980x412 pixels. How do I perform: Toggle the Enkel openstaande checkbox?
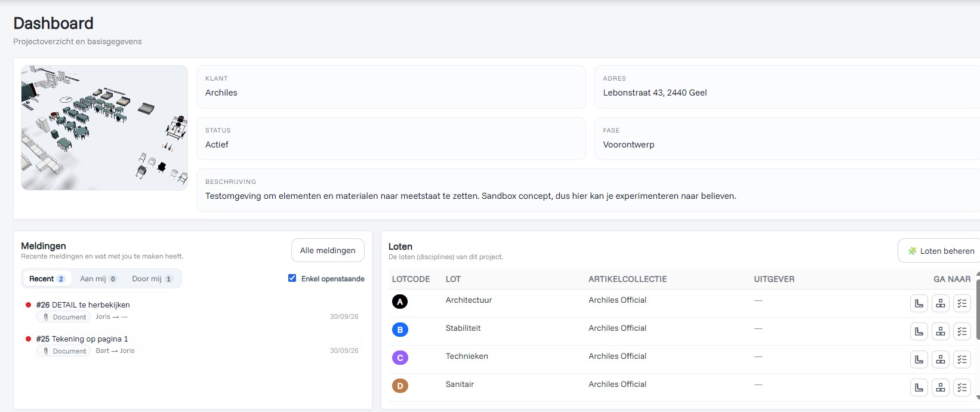coord(292,278)
